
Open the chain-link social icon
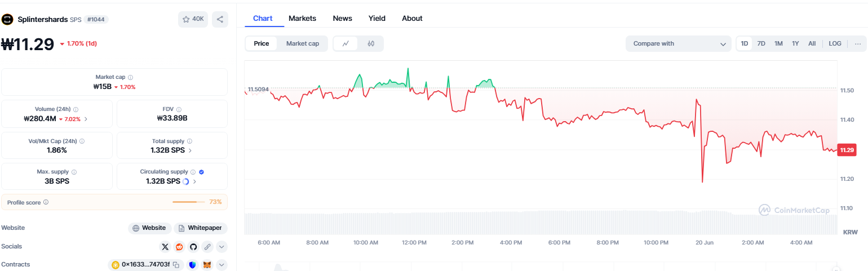207,247
